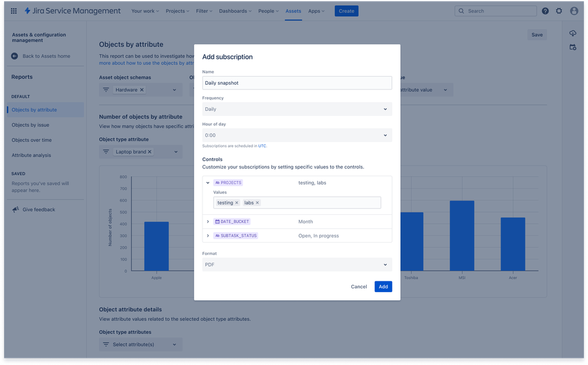Click the Save button
The width and height of the screenshot is (588, 365).
(x=537, y=35)
